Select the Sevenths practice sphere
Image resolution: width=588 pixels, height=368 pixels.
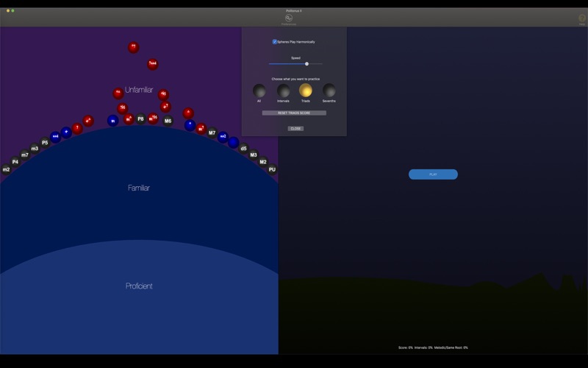pyautogui.click(x=329, y=90)
